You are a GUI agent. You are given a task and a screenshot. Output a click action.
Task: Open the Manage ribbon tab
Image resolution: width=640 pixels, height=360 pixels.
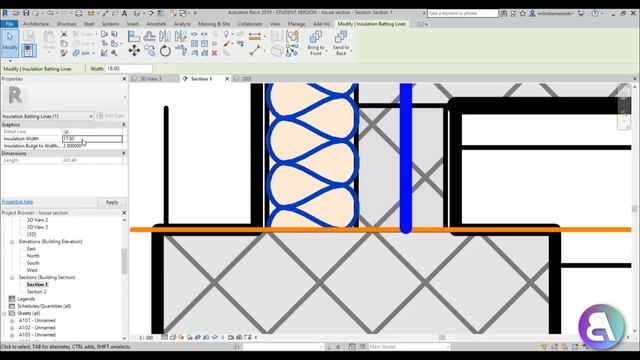pyautogui.click(x=297, y=24)
